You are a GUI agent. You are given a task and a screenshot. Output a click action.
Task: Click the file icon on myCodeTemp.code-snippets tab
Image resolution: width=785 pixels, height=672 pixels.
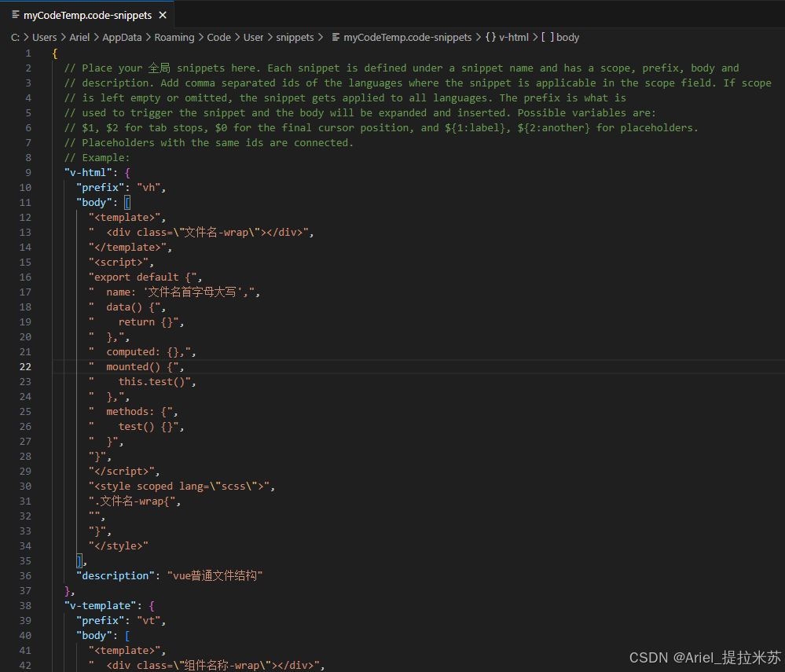point(16,15)
